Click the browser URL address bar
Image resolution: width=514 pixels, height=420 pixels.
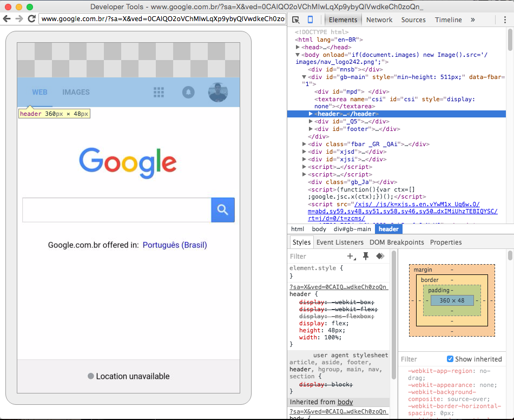(x=162, y=19)
